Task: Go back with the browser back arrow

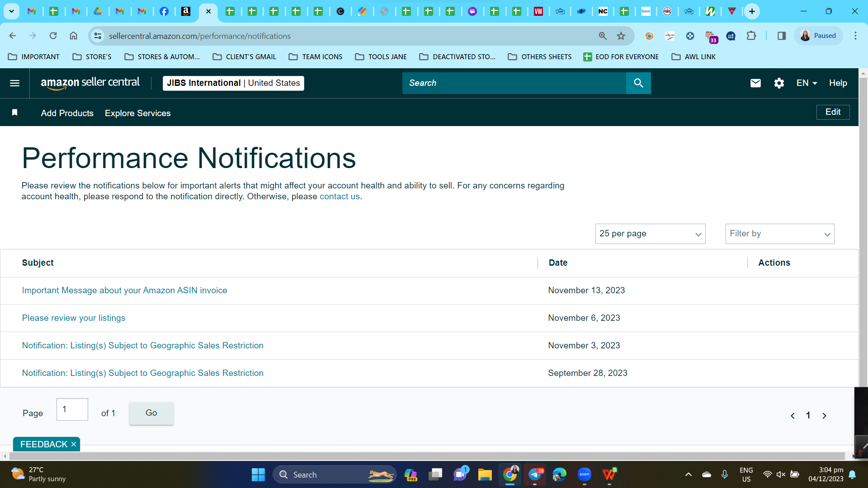Action: coord(13,36)
